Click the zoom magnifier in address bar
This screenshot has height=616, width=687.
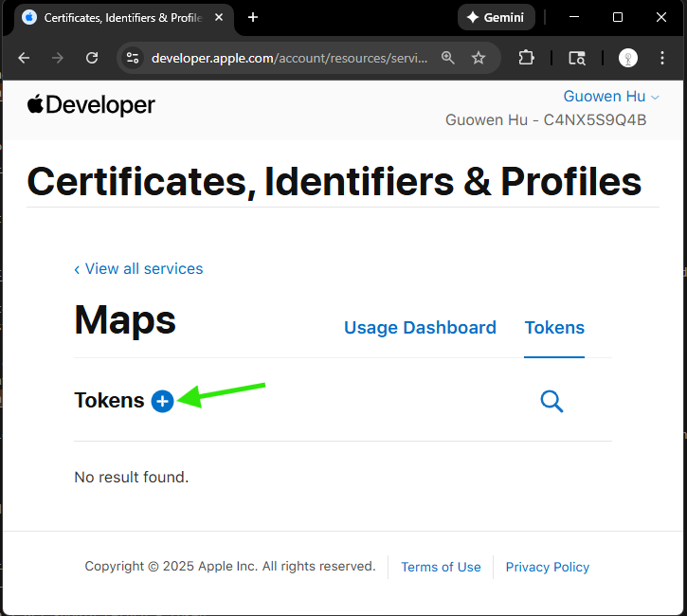click(448, 58)
